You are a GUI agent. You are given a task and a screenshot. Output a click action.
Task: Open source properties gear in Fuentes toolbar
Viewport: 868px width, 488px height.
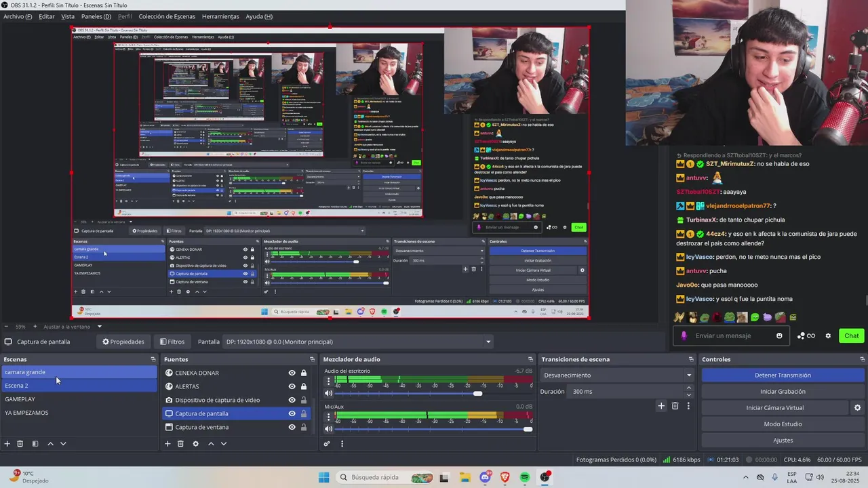[195, 444]
